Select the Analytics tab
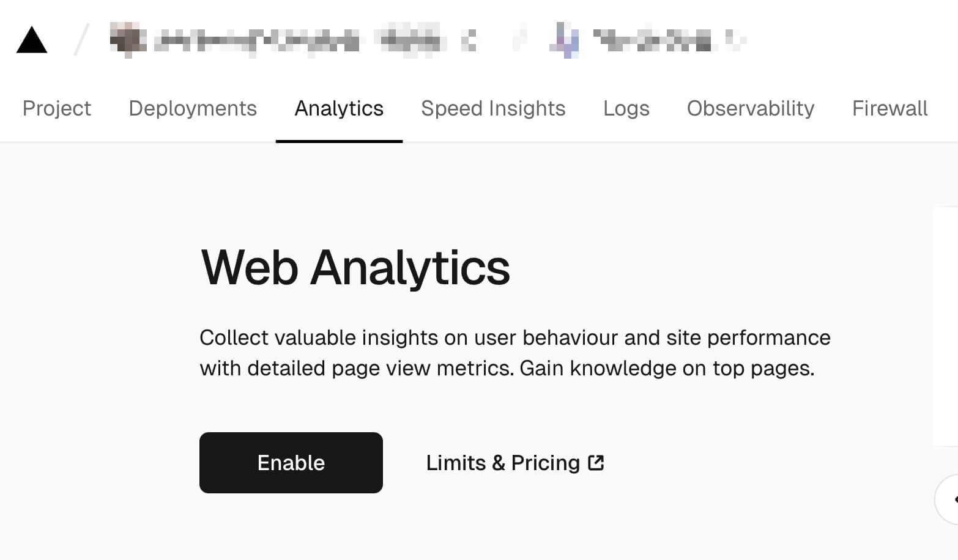 (339, 108)
